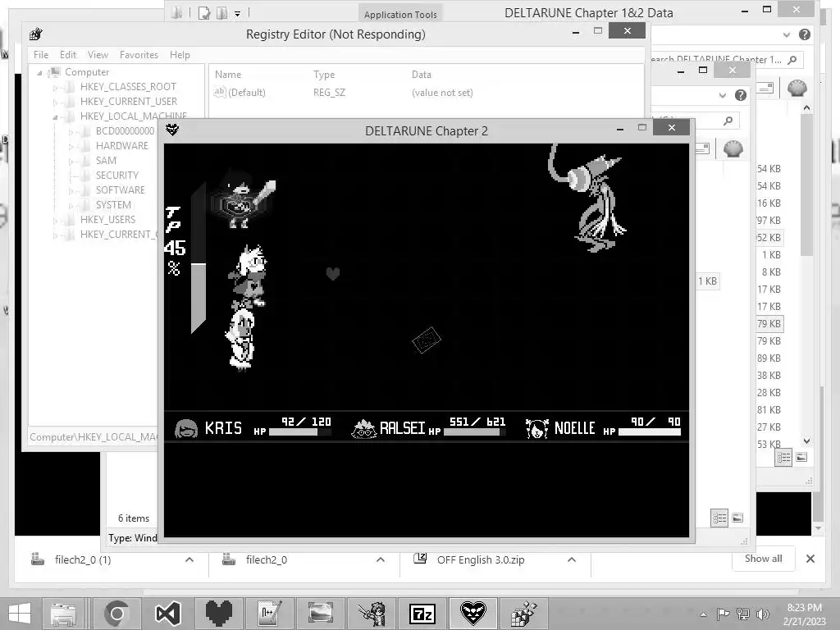Click Show all downloads

click(x=764, y=559)
